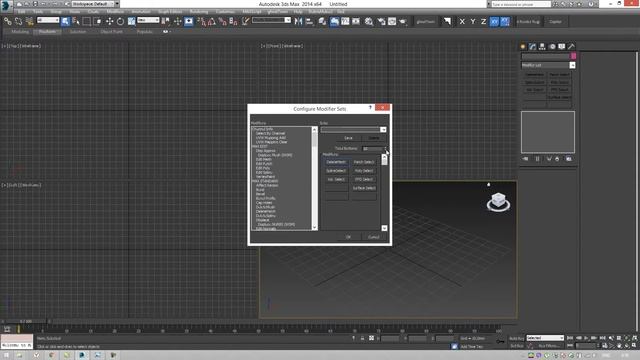
Task: Select the Bind to Space Warp tool
Action: [x=29, y=21]
